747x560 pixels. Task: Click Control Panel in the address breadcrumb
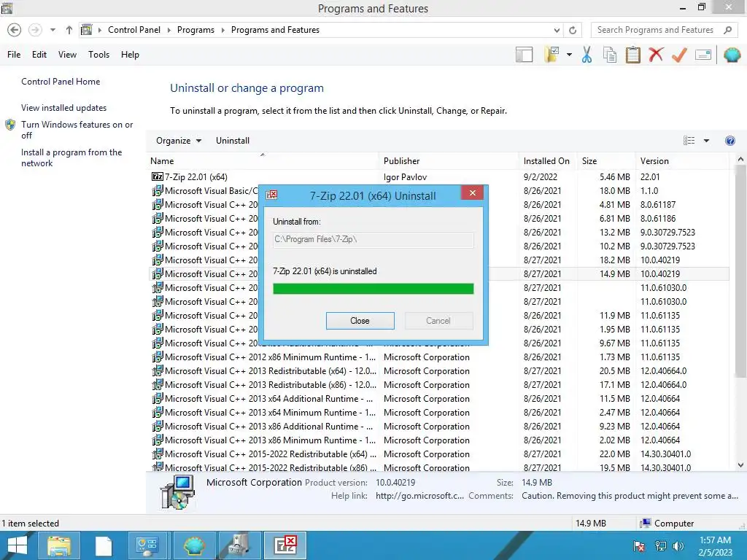click(x=134, y=30)
